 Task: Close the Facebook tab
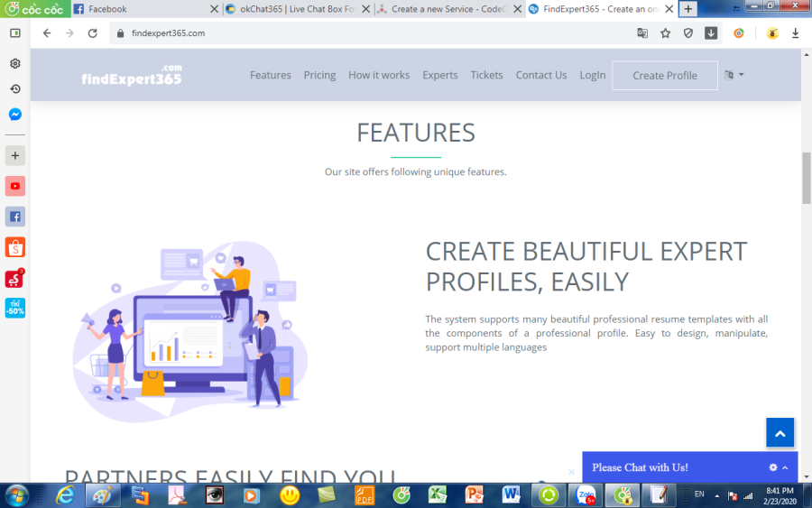[214, 9]
